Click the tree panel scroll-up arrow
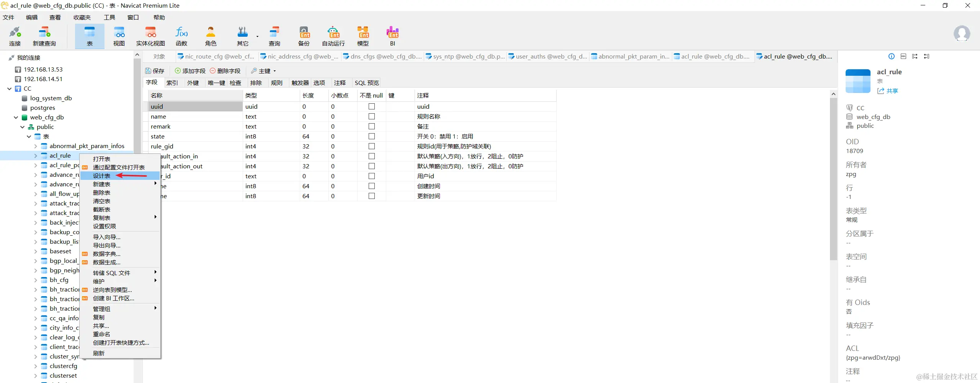980x383 pixels. 137,55
